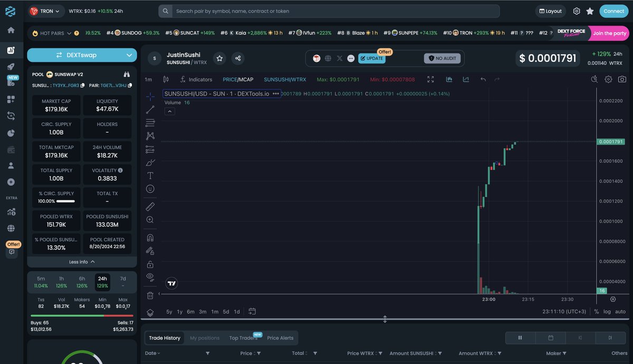Select the zoom in tool
The height and width of the screenshot is (364, 633).
click(150, 219)
